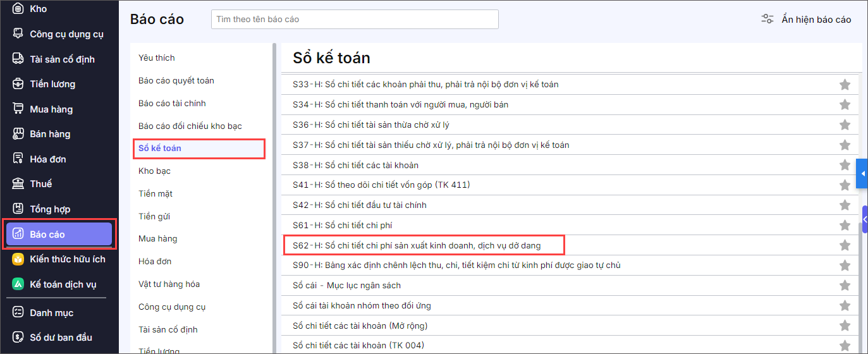The width and height of the screenshot is (868, 354).
Task: Click the Kiến thức hữu ích icon
Action: click(18, 259)
